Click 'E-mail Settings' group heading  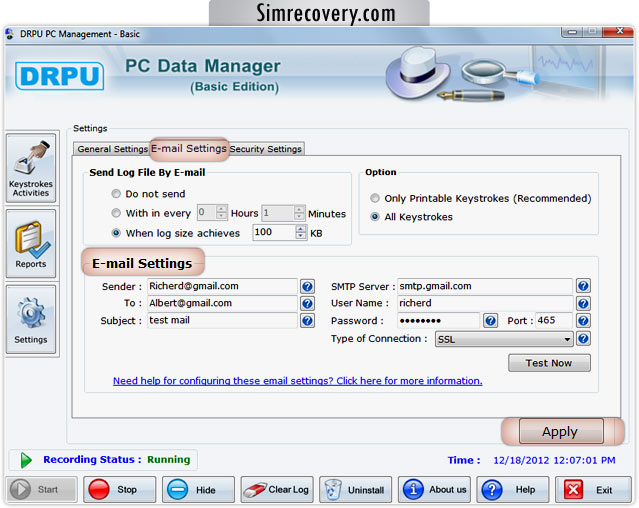[142, 263]
